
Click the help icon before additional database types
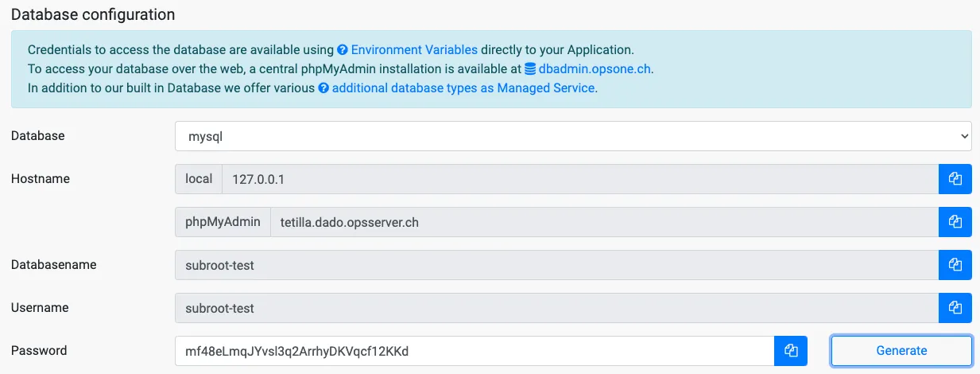tap(323, 88)
